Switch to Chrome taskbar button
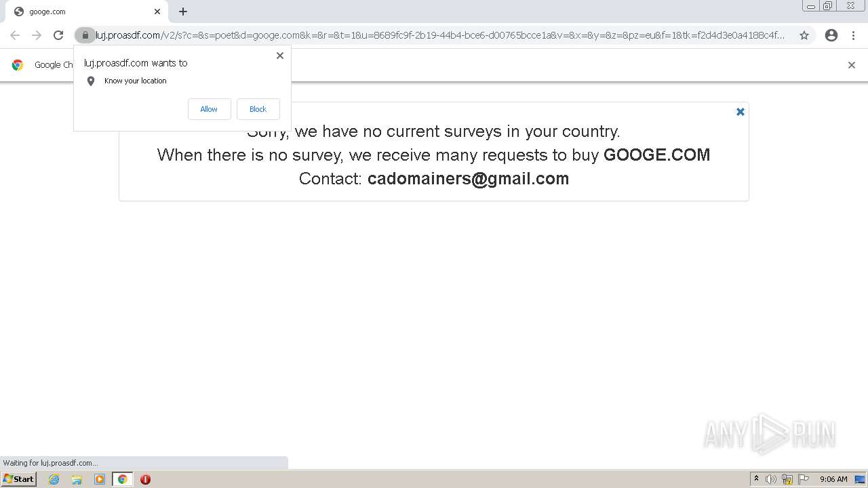This screenshot has width=868, height=488. pyautogui.click(x=122, y=479)
